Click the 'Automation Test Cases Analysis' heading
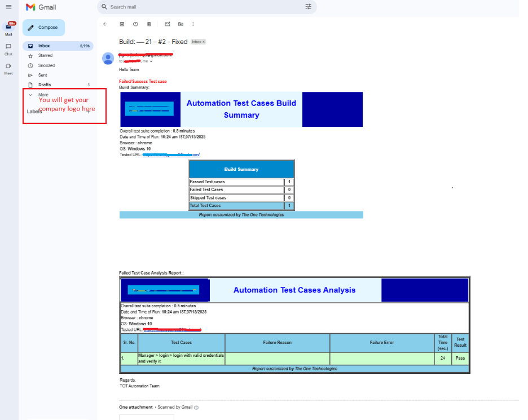Viewport: 528px width, 420px height. click(294, 290)
